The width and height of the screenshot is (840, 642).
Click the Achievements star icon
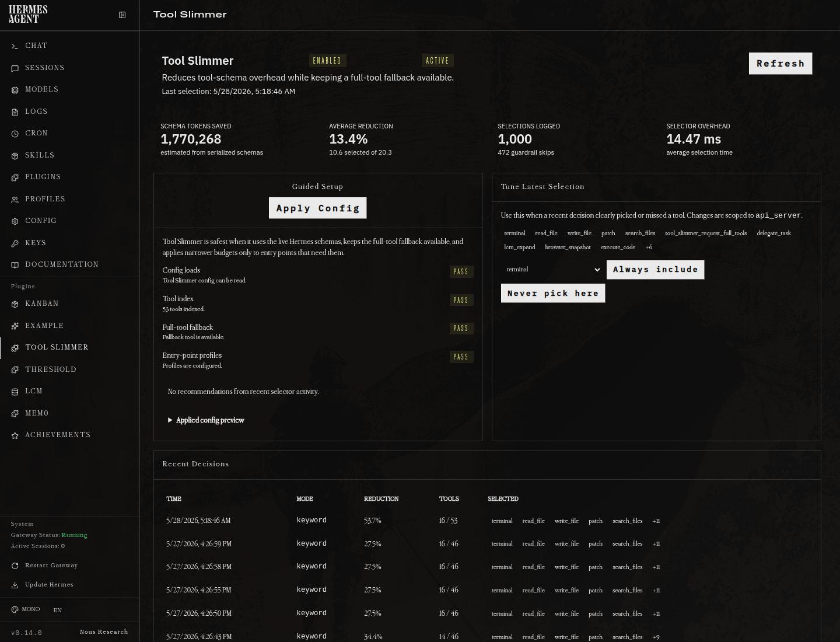click(15, 435)
